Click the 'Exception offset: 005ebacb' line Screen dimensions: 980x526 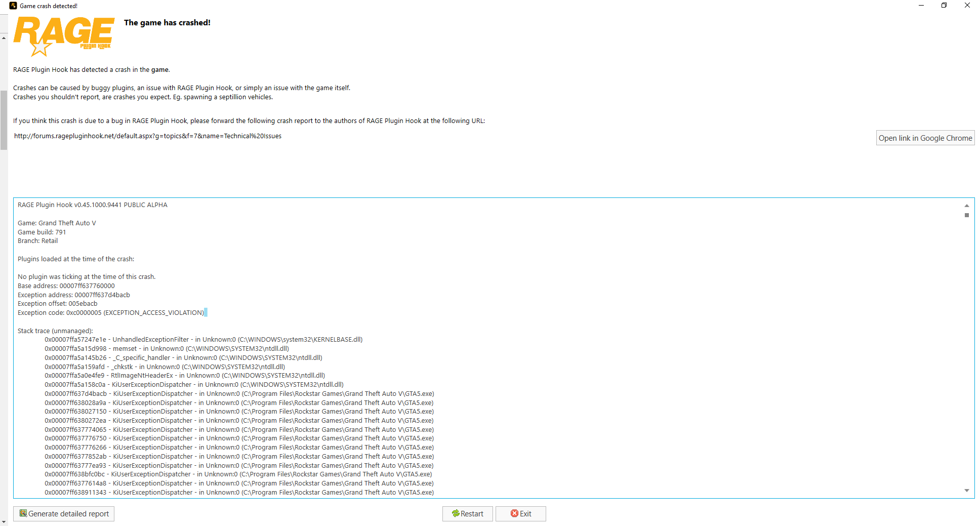58,304
